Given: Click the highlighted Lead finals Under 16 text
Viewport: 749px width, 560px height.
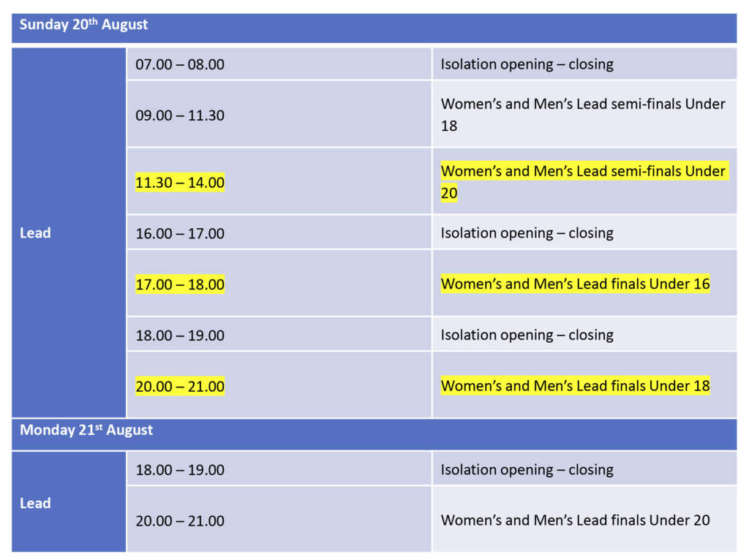Looking at the screenshot, I should point(575,284).
